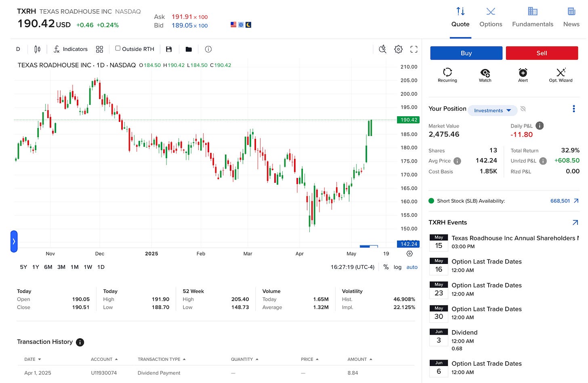Open the chart quick search icon
This screenshot has height=383, width=588.
click(382, 49)
